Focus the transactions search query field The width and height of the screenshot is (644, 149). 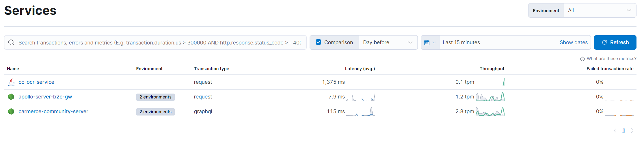click(x=159, y=42)
